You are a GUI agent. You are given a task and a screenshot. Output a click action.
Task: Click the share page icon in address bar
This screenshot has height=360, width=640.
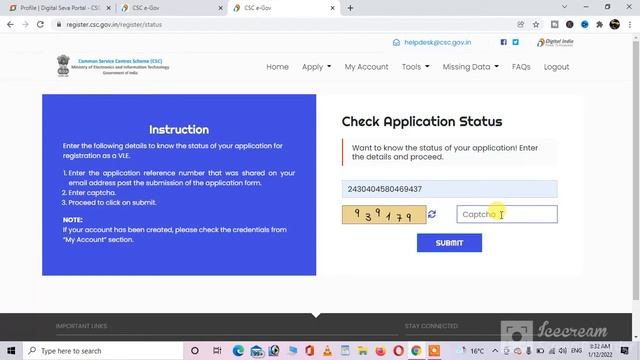[520, 24]
